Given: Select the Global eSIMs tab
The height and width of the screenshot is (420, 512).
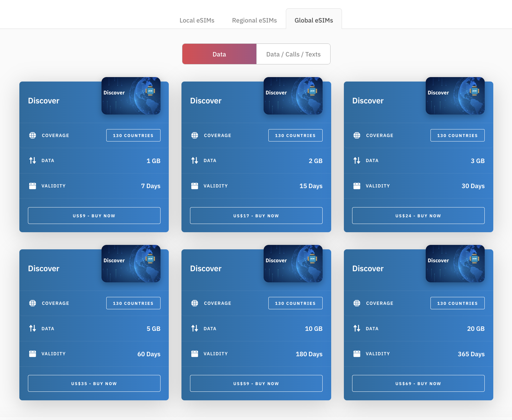Looking at the screenshot, I should point(313,20).
